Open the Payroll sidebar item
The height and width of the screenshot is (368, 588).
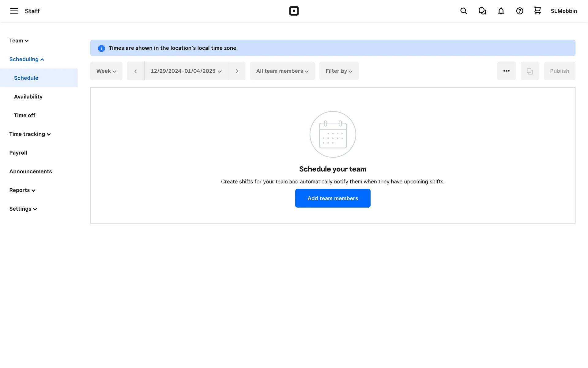[18, 153]
